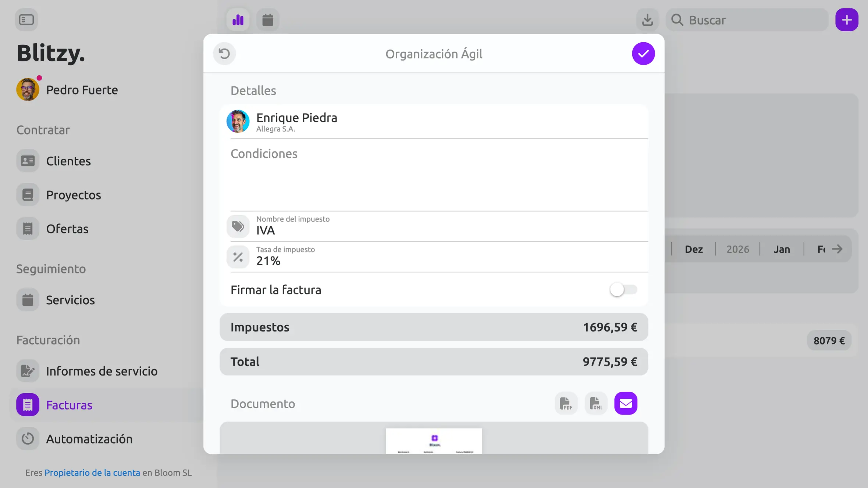Toggle the sidebar panel icon
Image resolution: width=868 pixels, height=488 pixels.
tap(26, 20)
